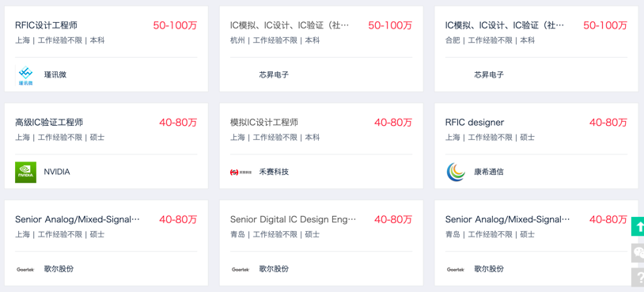Click the 瑾讯微 company logo

[x=25, y=74]
